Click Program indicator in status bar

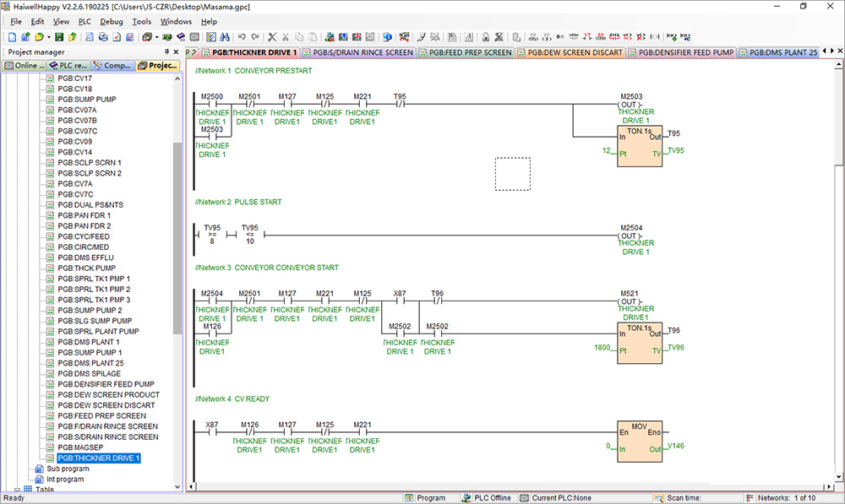point(426,498)
